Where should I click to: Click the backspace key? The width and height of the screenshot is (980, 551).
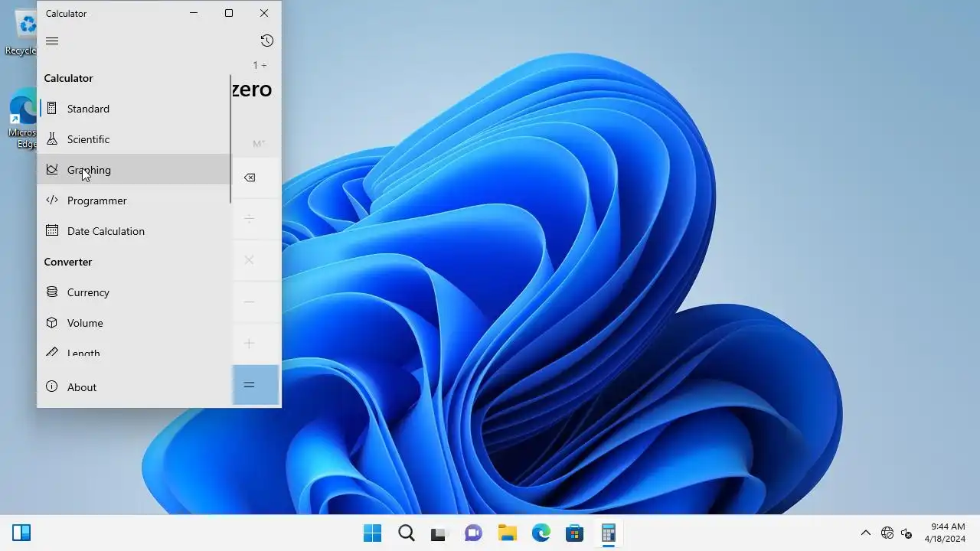click(255, 178)
